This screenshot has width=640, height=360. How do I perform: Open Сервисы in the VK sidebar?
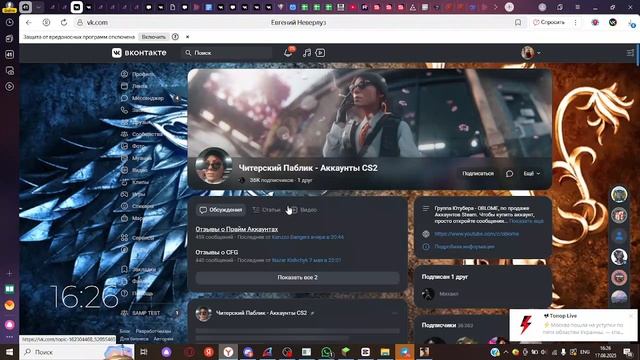(138, 238)
